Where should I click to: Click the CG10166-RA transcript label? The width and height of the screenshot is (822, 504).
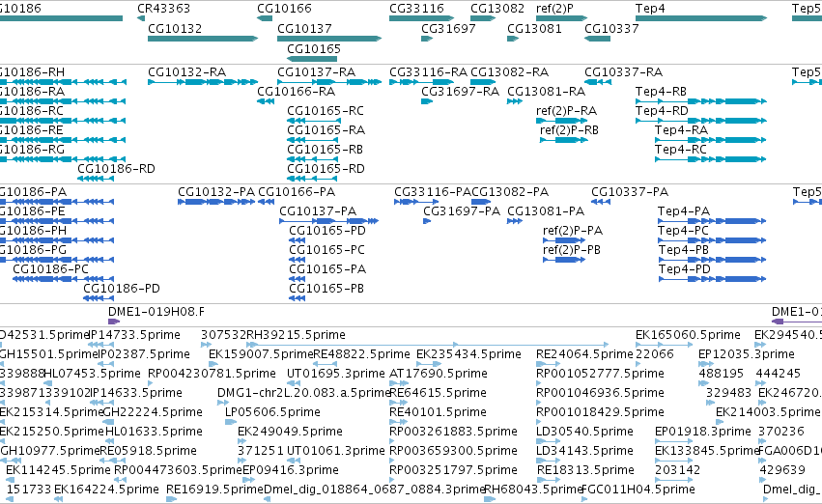pos(297,91)
